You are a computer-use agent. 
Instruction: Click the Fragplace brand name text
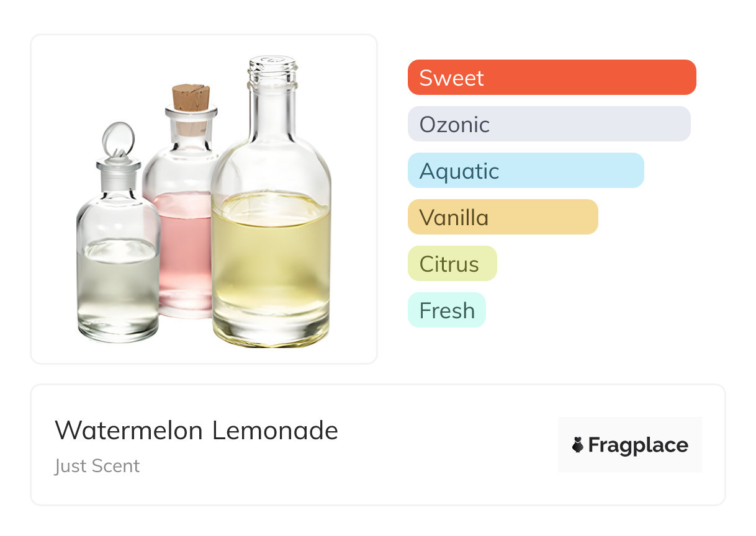(x=638, y=445)
